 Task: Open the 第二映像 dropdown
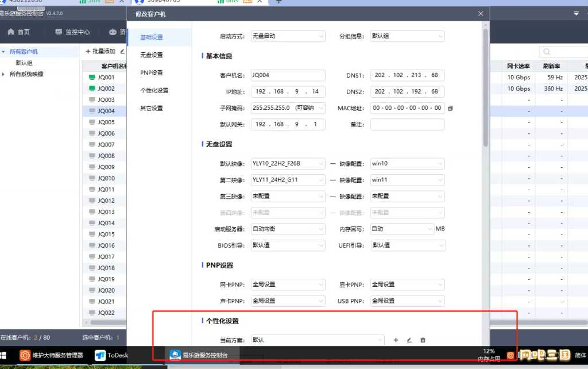pyautogui.click(x=288, y=180)
